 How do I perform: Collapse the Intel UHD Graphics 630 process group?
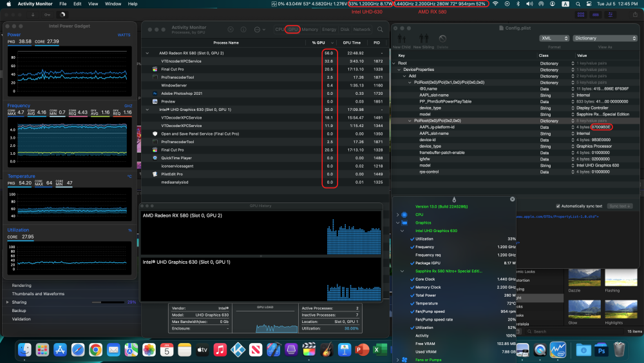147,110
